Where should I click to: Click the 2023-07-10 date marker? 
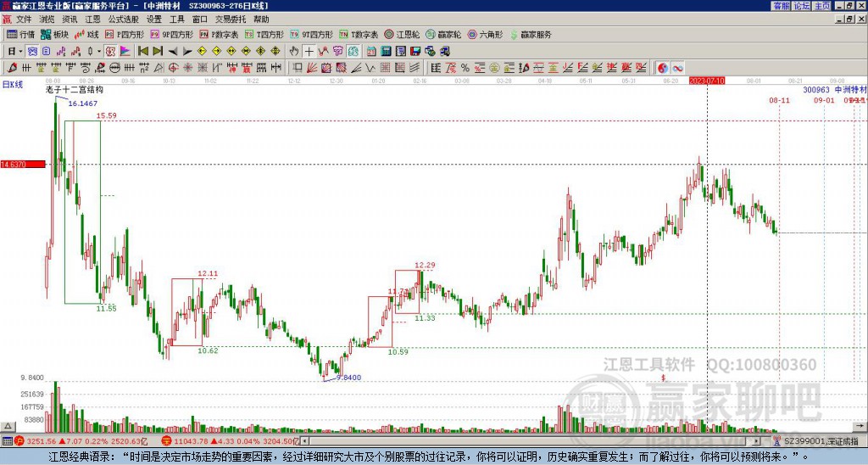[707, 81]
